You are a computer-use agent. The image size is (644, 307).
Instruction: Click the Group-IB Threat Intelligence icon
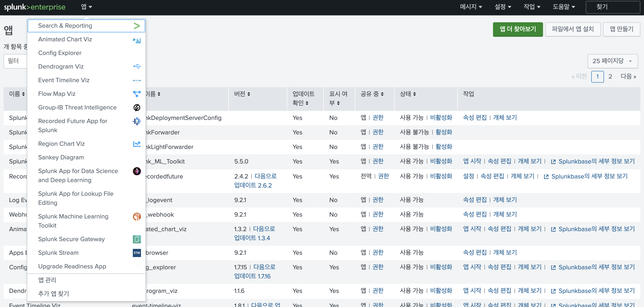point(137,108)
